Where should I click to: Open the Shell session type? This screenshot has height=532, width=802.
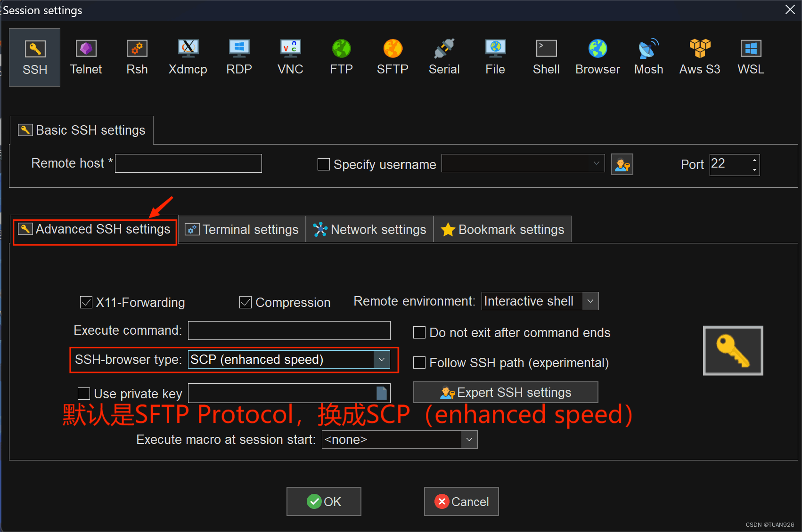point(546,57)
